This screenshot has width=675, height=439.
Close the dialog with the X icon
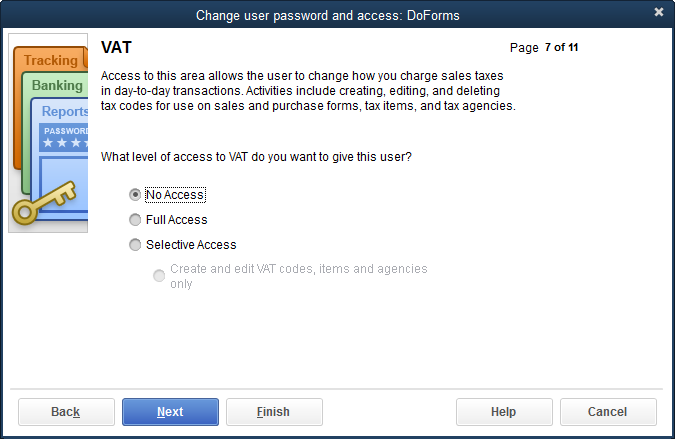(x=658, y=12)
